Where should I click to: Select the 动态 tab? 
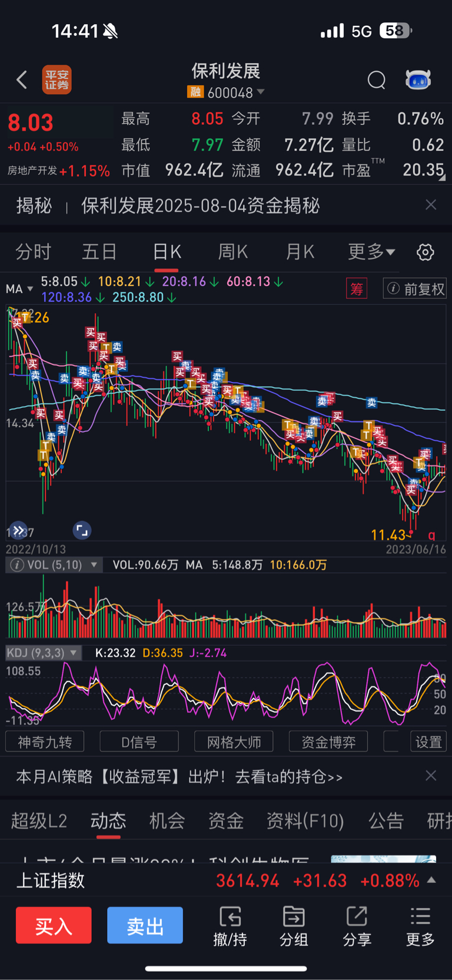coord(108,820)
